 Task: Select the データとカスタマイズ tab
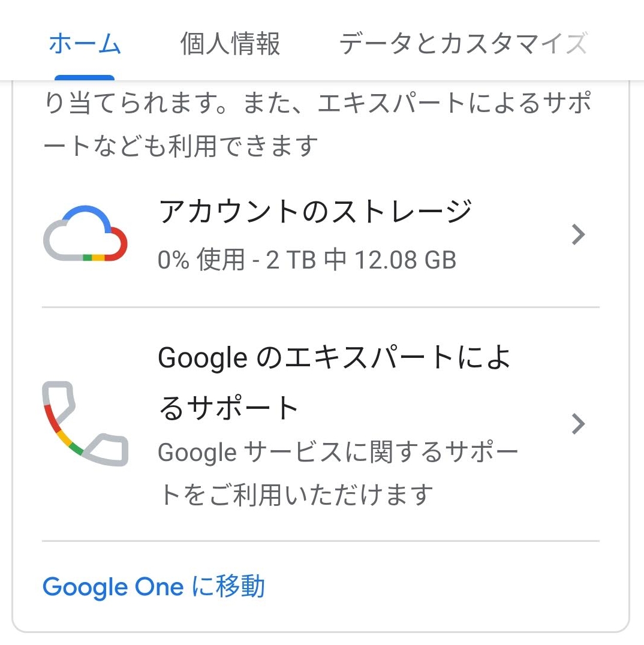coord(463,44)
